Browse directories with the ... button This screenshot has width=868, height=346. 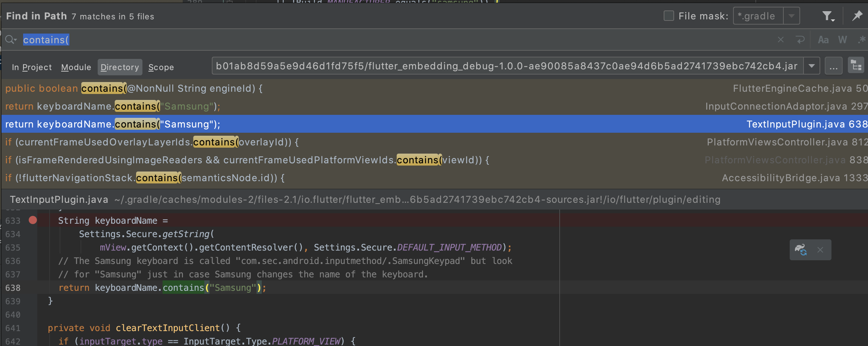pos(834,65)
